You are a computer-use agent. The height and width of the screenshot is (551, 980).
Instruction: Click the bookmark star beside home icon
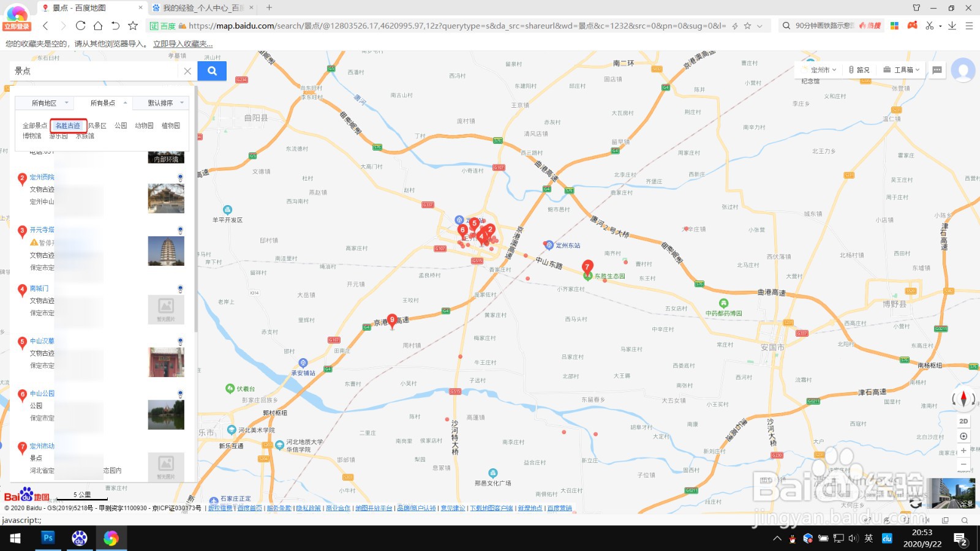(x=133, y=26)
